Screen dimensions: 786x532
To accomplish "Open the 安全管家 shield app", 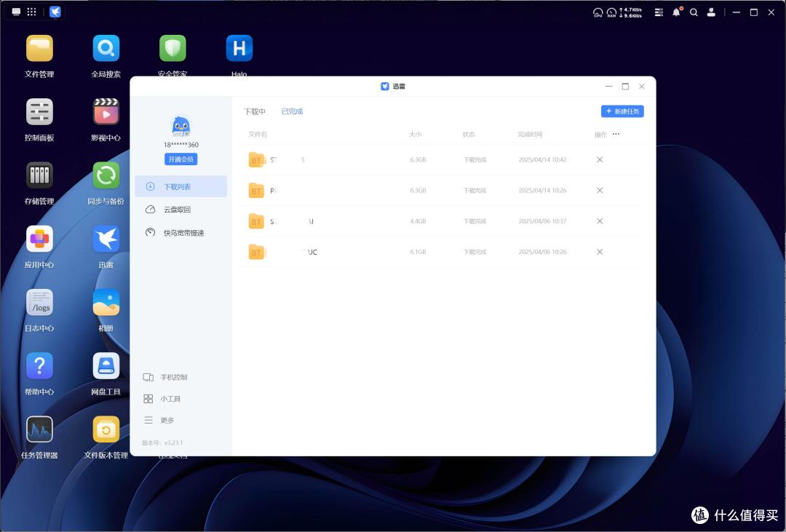I will [172, 49].
